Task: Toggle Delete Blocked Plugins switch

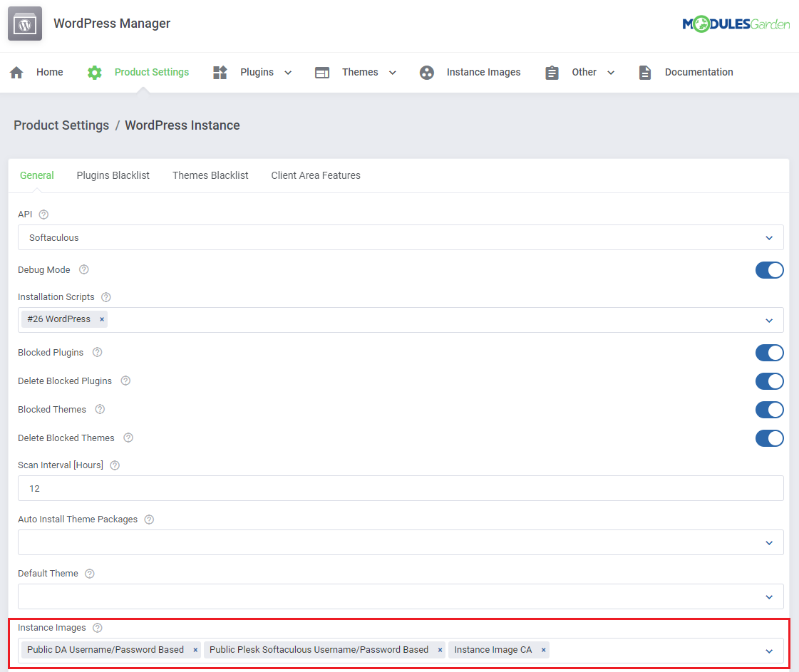Action: [770, 381]
